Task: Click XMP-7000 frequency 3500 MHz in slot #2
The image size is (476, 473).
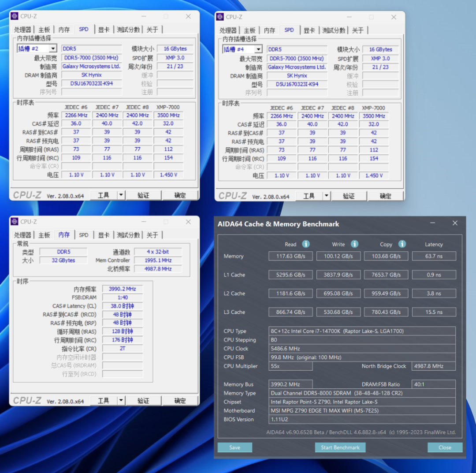Action: coord(168,115)
